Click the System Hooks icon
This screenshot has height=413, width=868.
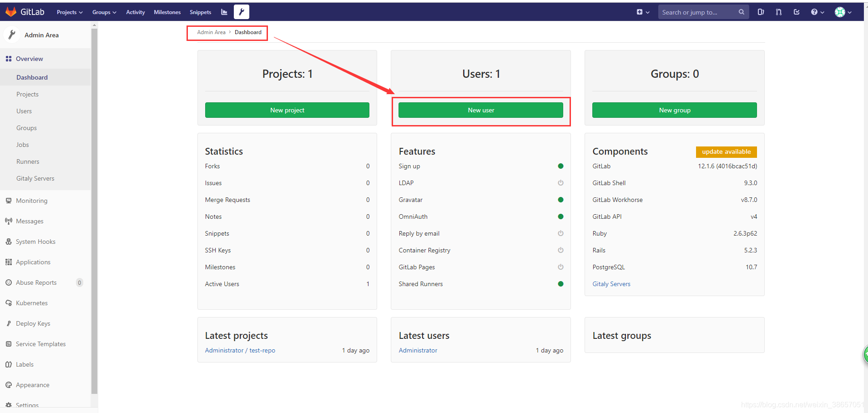click(x=9, y=242)
